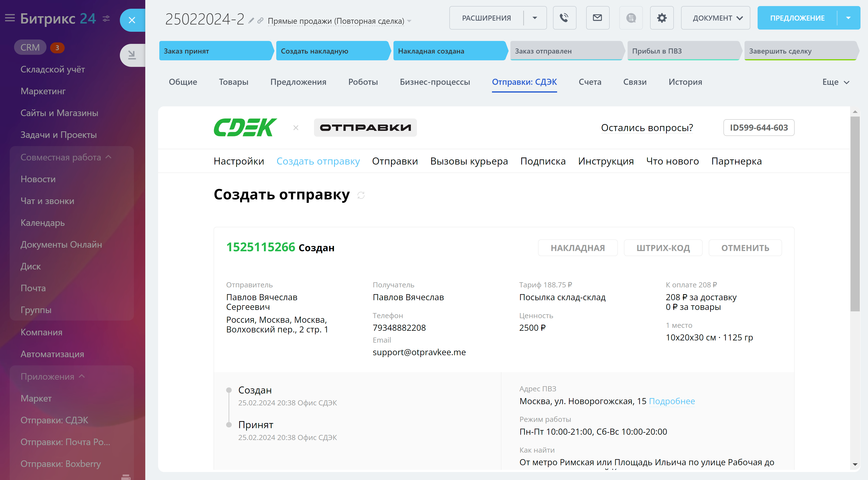Refresh icon next to Создать отправку heading

click(361, 195)
